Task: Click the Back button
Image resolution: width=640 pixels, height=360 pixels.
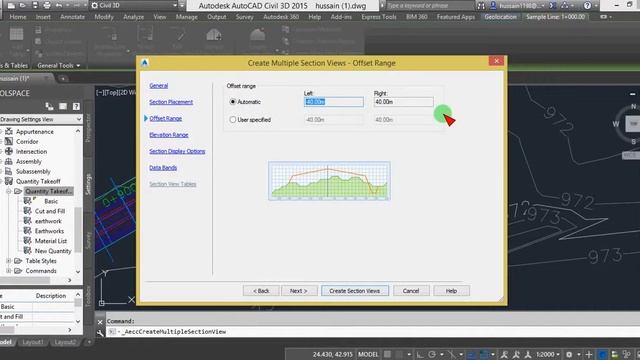Action: coord(261,291)
